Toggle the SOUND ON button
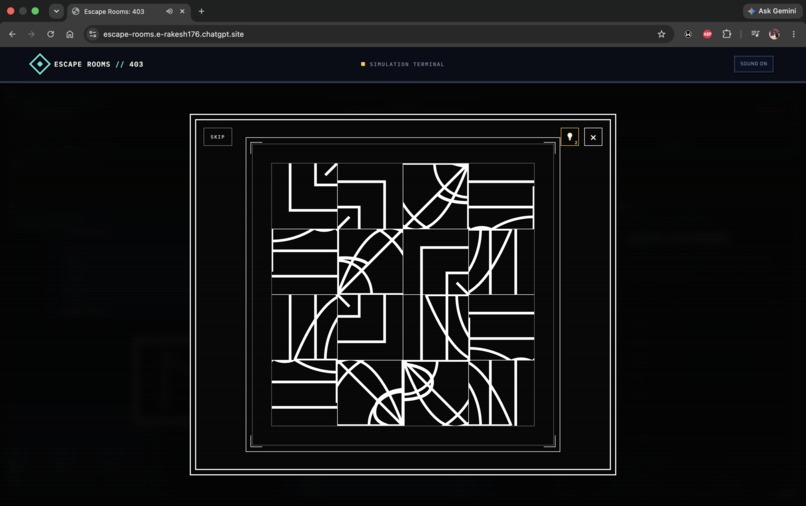Screen dimensions: 806x506 tap(754, 64)
